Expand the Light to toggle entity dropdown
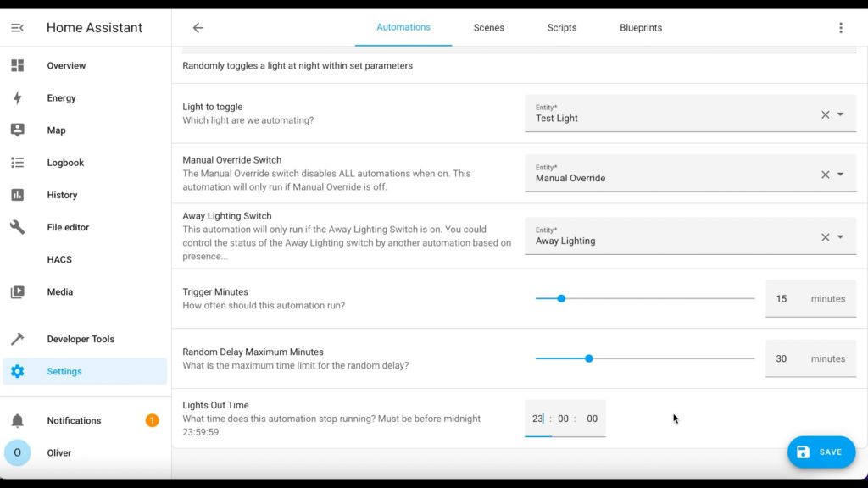 [840, 114]
